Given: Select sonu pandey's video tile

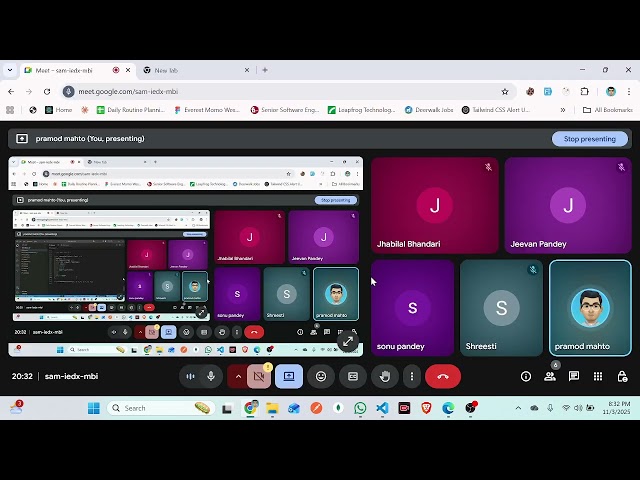Looking at the screenshot, I should 413,308.
